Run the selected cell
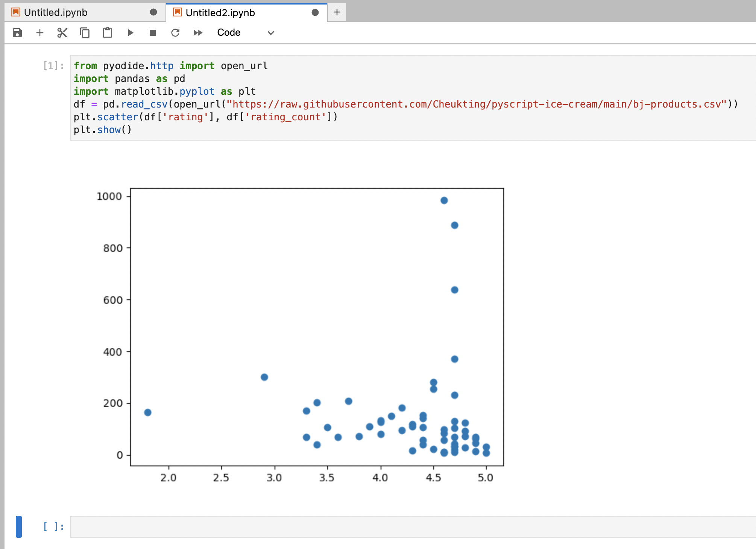 coord(131,33)
